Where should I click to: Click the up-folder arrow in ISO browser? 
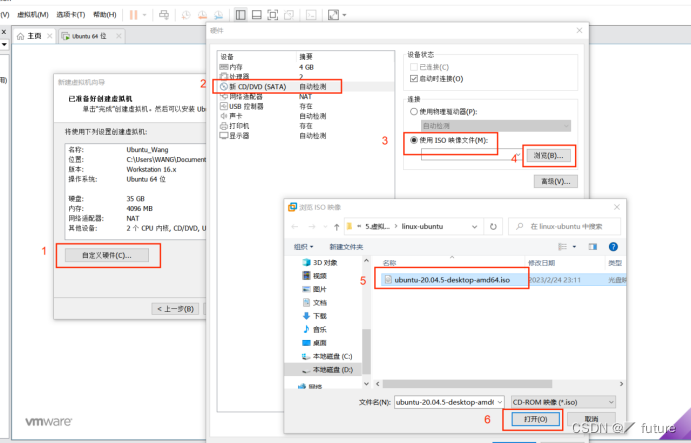pyautogui.click(x=337, y=227)
